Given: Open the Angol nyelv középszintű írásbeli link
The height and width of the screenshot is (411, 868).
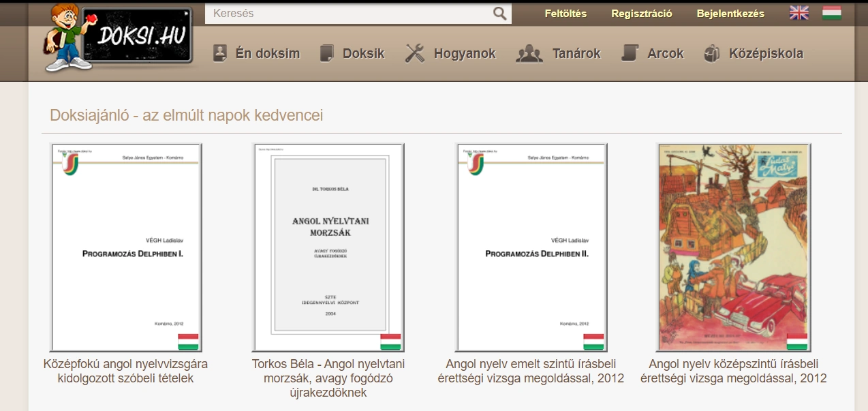Looking at the screenshot, I should [x=733, y=371].
